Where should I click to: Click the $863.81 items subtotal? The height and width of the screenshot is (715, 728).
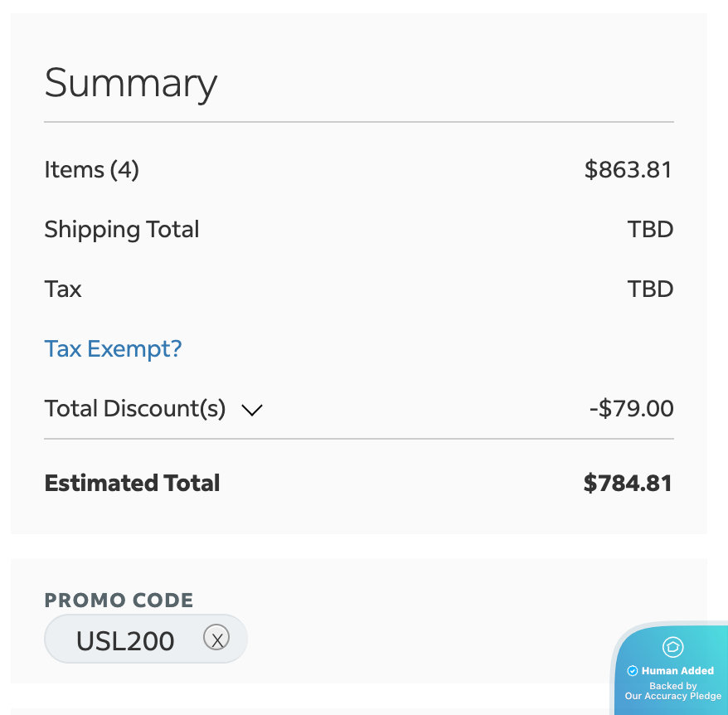pos(628,170)
